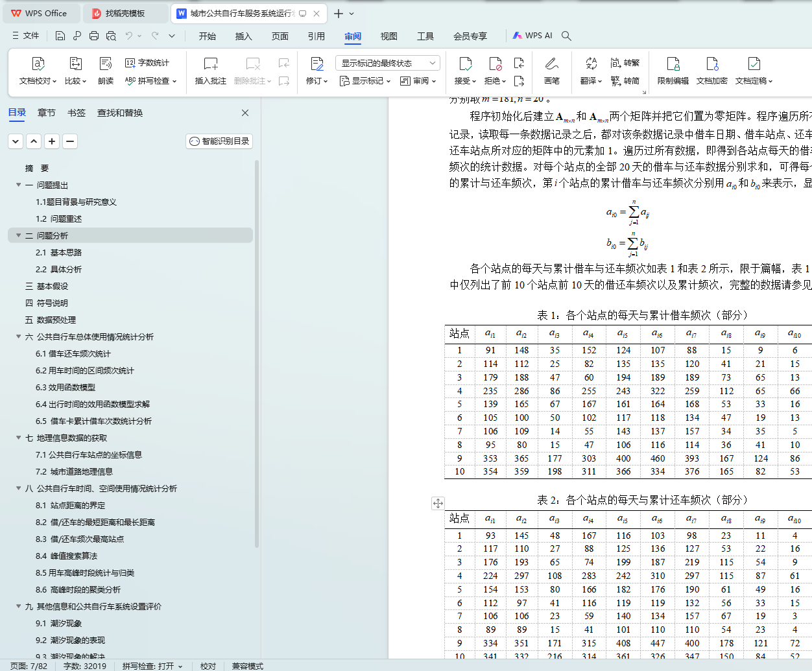The width and height of the screenshot is (812, 671).
Task: Open the quick access customize dropdown arrow
Action: (x=172, y=36)
